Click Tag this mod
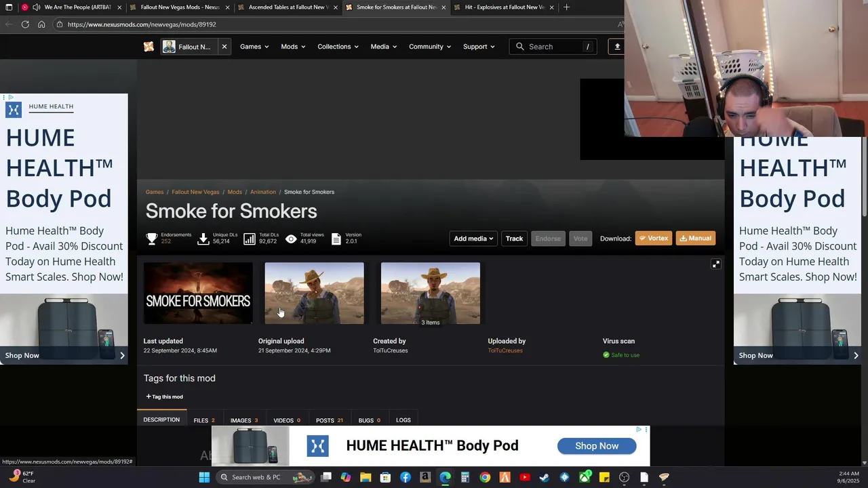868x488 pixels. 165,396
